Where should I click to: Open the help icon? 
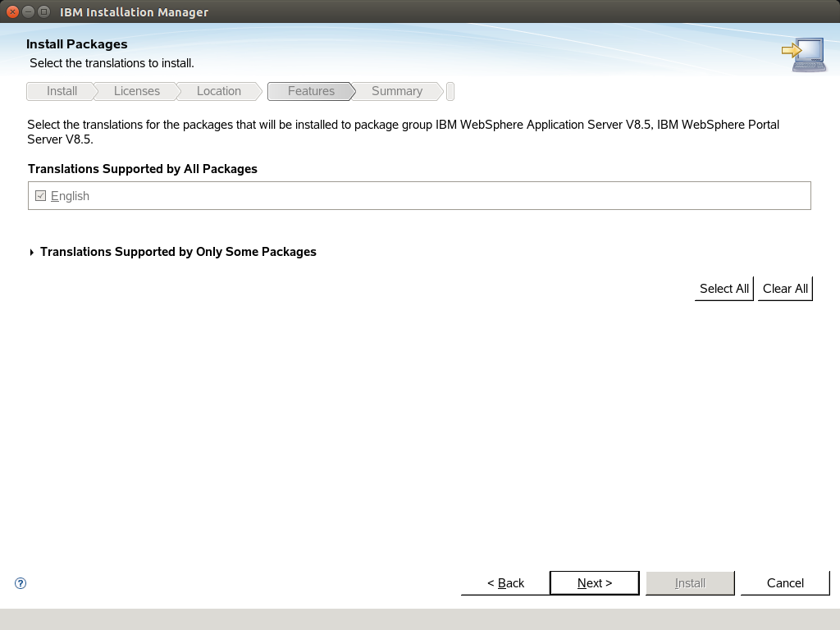pos(21,583)
